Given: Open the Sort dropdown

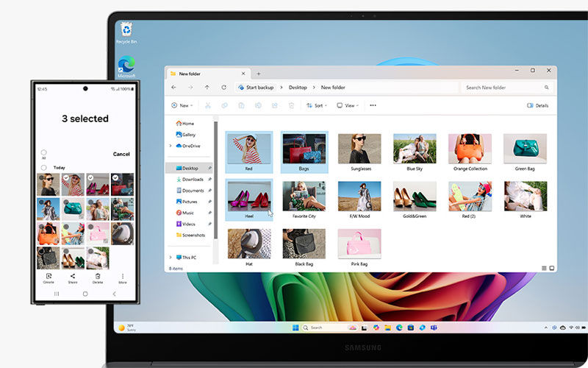Looking at the screenshot, I should pyautogui.click(x=317, y=106).
